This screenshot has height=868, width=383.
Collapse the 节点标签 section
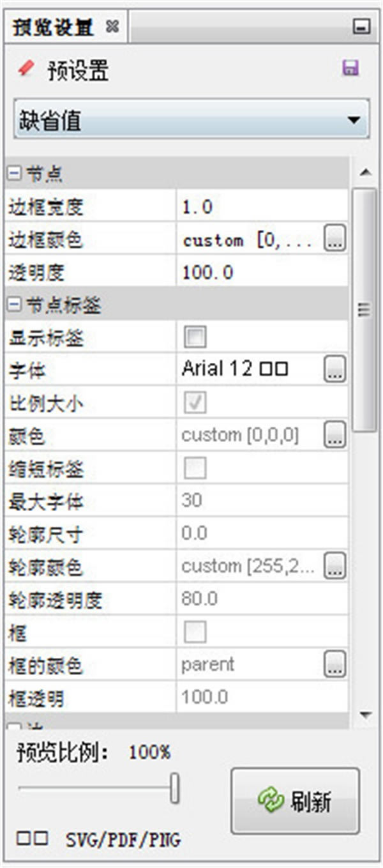14,305
